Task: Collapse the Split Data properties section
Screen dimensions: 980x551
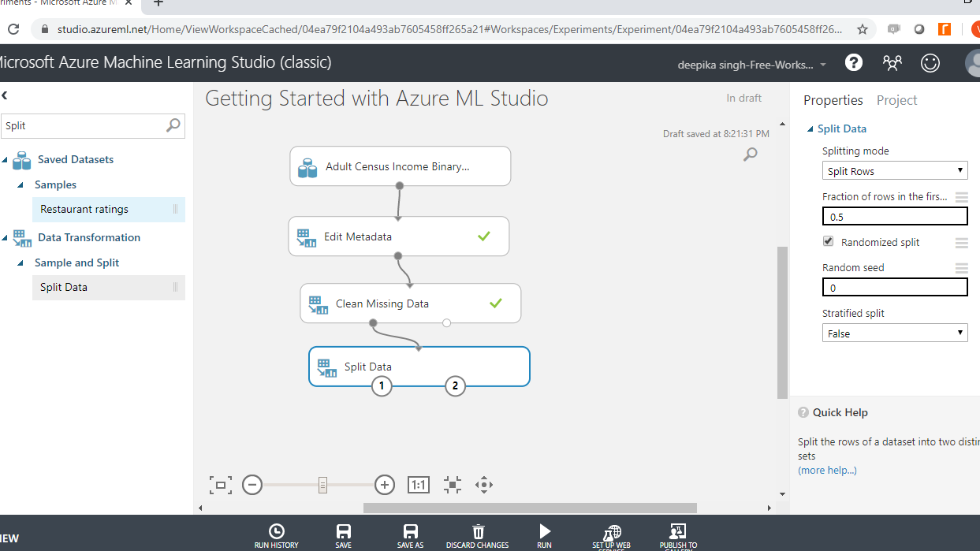Action: 810,129
